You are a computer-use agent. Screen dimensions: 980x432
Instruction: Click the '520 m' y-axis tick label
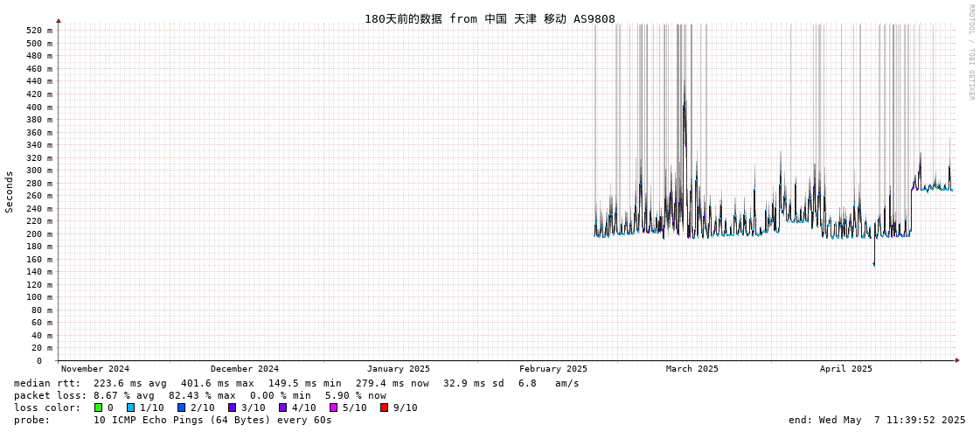pyautogui.click(x=40, y=30)
